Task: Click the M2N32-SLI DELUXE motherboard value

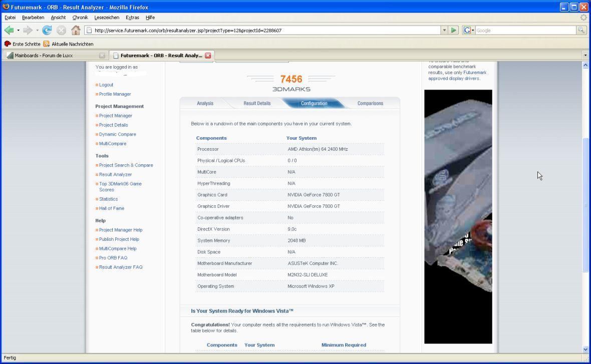Action: [x=308, y=275]
